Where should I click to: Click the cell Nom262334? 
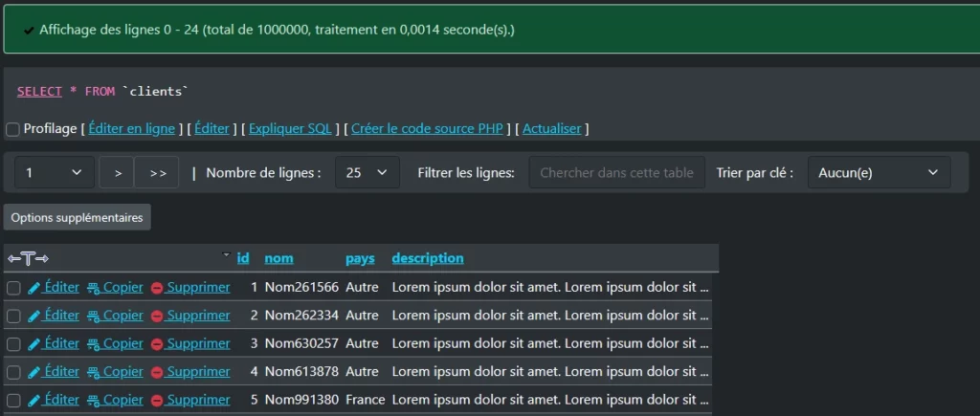pyautogui.click(x=301, y=316)
